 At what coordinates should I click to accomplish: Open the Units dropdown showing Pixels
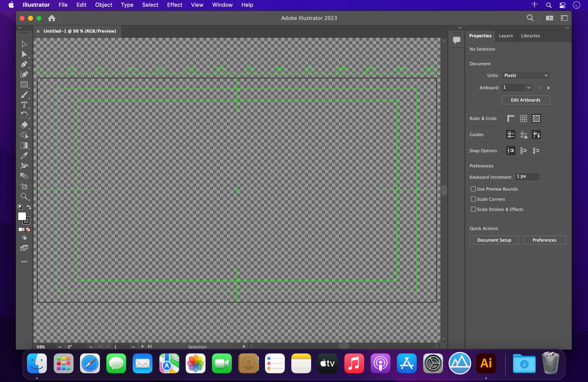tap(525, 75)
